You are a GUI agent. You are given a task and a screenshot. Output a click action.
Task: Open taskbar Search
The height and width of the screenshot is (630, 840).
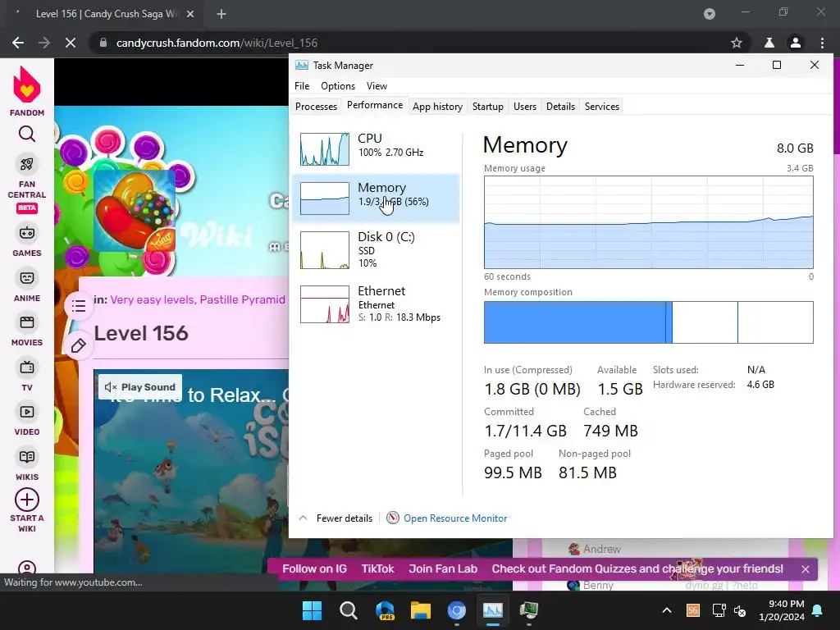tap(348, 610)
